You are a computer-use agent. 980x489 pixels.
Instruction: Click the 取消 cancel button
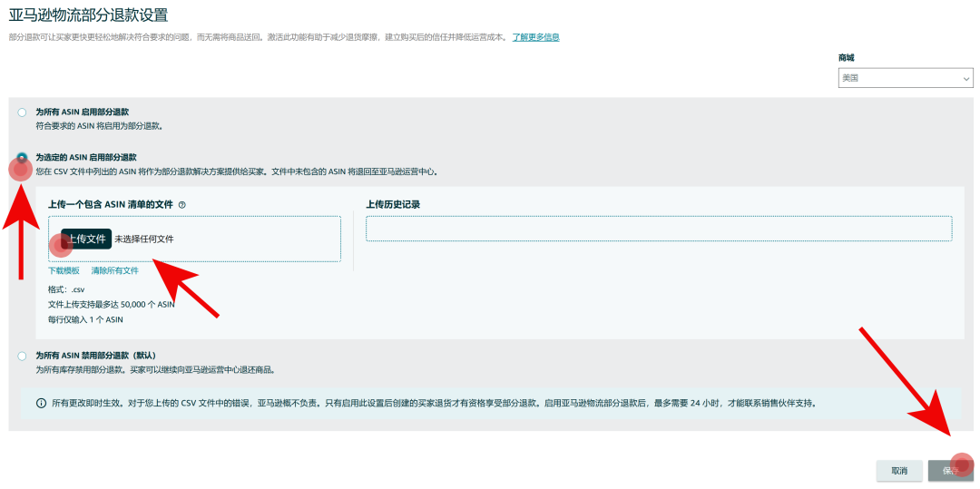(x=899, y=471)
